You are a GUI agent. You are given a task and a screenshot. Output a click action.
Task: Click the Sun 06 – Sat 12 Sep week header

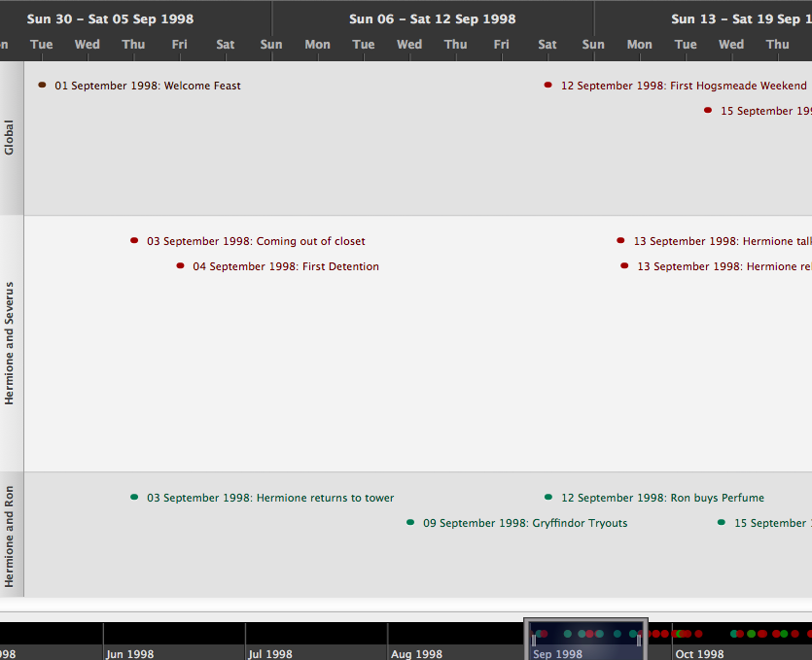pos(432,18)
